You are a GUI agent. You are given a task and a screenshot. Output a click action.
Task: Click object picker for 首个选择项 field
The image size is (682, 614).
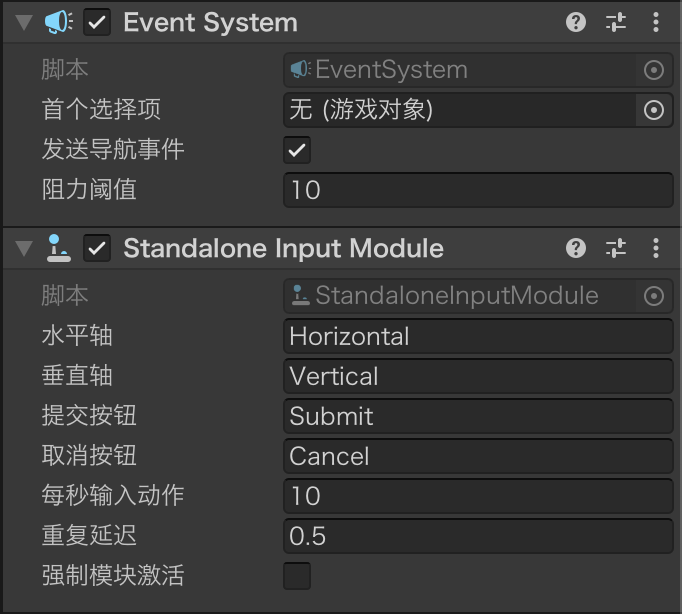coord(654,110)
